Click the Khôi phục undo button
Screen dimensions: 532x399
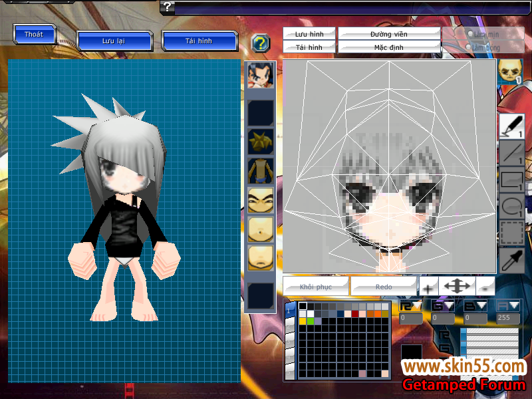(315, 287)
